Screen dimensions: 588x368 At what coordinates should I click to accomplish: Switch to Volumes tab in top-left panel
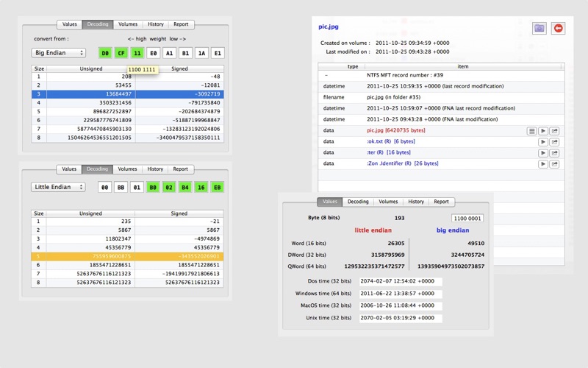pos(127,24)
